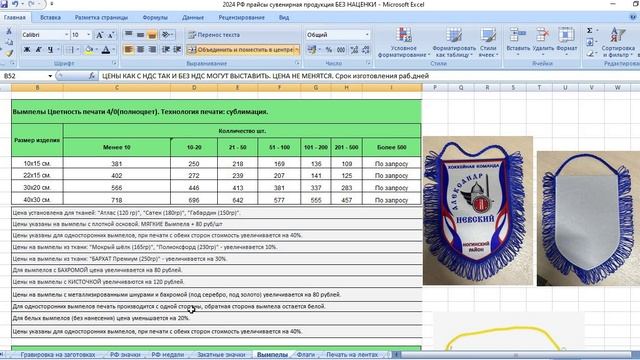
Task: Open Сортировка и фильтр menu
Action: click(x=618, y=42)
